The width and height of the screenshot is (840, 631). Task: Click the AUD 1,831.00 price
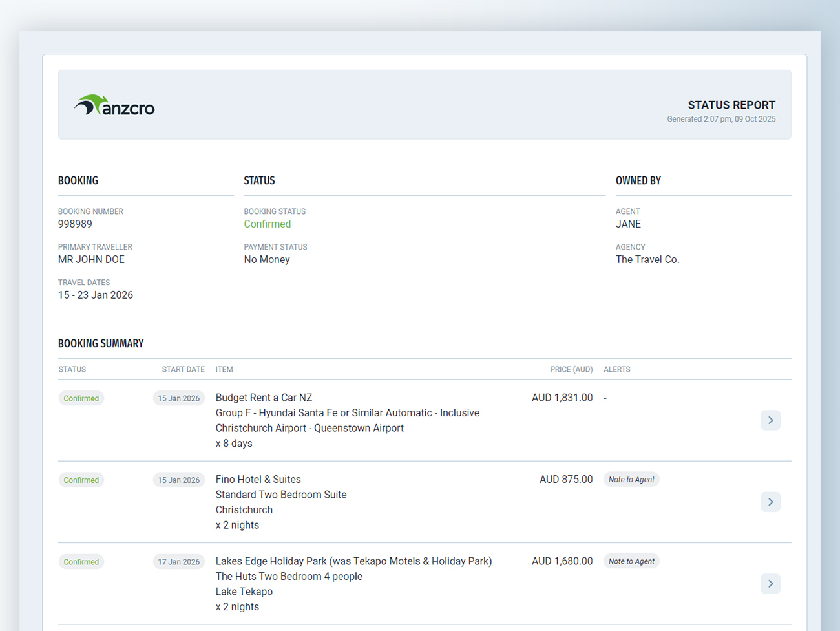(x=562, y=398)
